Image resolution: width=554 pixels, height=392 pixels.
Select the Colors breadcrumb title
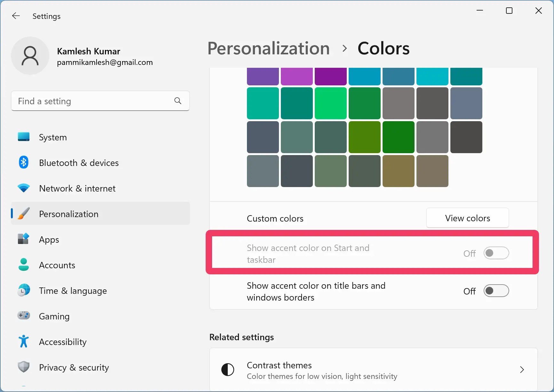(383, 48)
